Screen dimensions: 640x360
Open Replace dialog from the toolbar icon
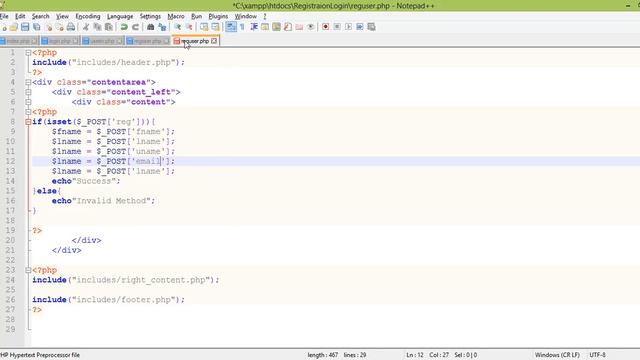[162, 27]
